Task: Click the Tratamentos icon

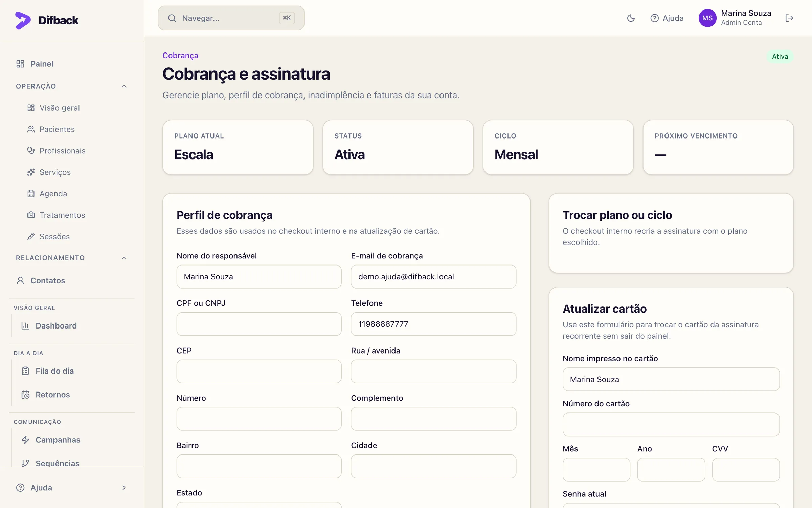Action: [31, 215]
